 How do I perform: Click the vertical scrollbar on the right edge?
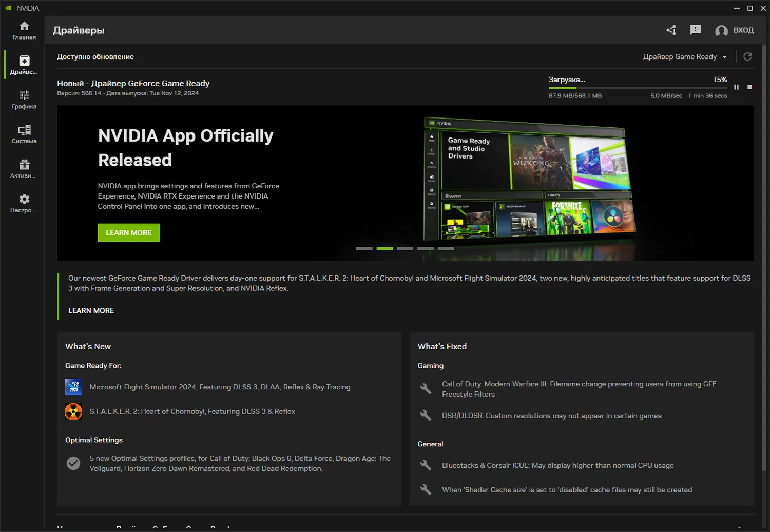pos(764,257)
